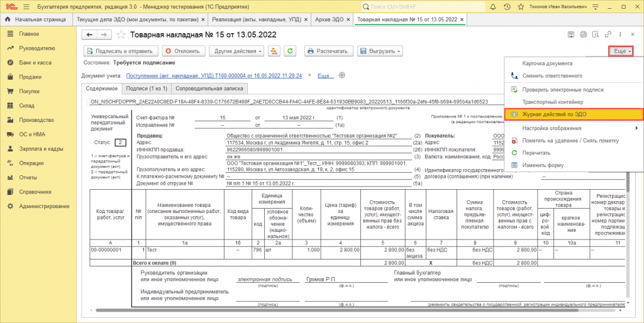Open the history clock icon
Viewport: 644px width, 323px height.
508,7
